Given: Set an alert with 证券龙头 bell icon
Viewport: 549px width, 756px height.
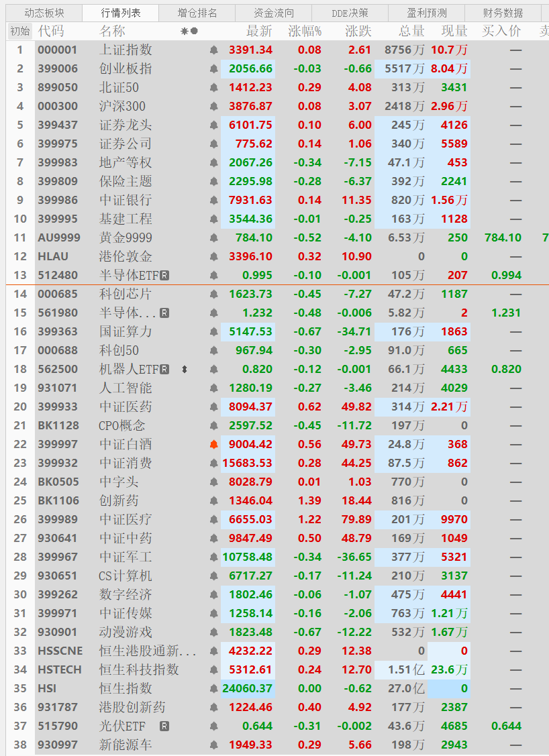Looking at the screenshot, I should 213,125.
